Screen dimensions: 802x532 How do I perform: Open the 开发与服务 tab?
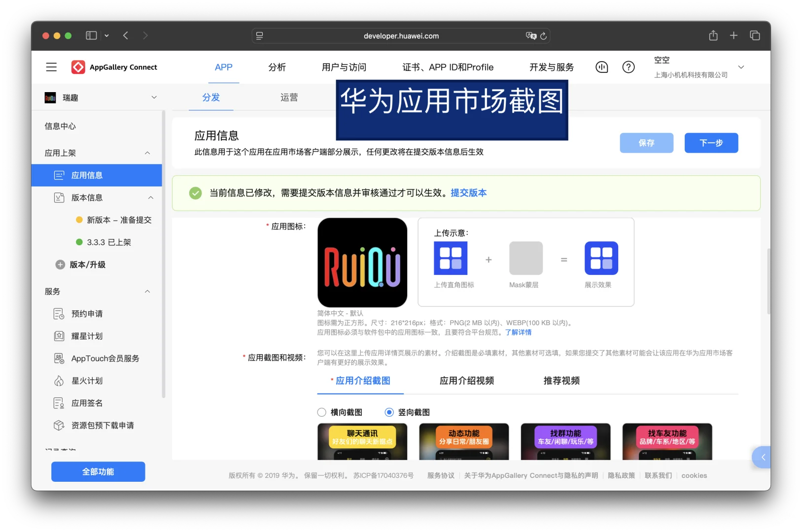552,67
